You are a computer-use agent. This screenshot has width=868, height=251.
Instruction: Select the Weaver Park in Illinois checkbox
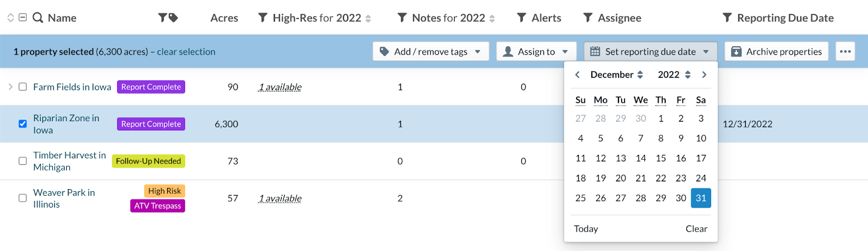[23, 198]
